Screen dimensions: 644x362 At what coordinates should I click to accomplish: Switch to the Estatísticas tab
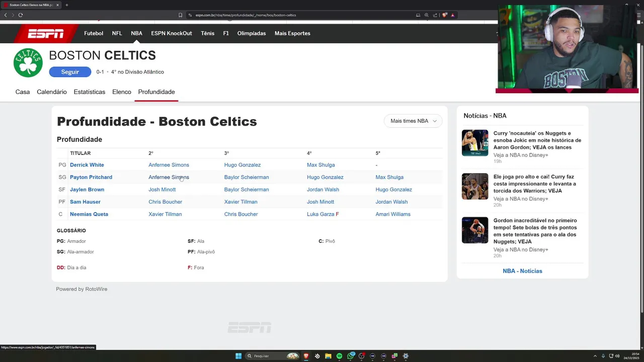coord(90,92)
